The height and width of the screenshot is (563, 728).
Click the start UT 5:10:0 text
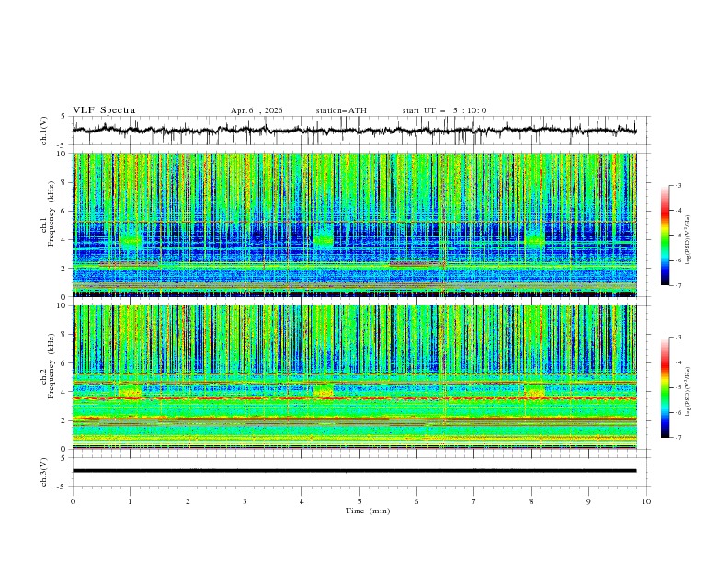444,110
